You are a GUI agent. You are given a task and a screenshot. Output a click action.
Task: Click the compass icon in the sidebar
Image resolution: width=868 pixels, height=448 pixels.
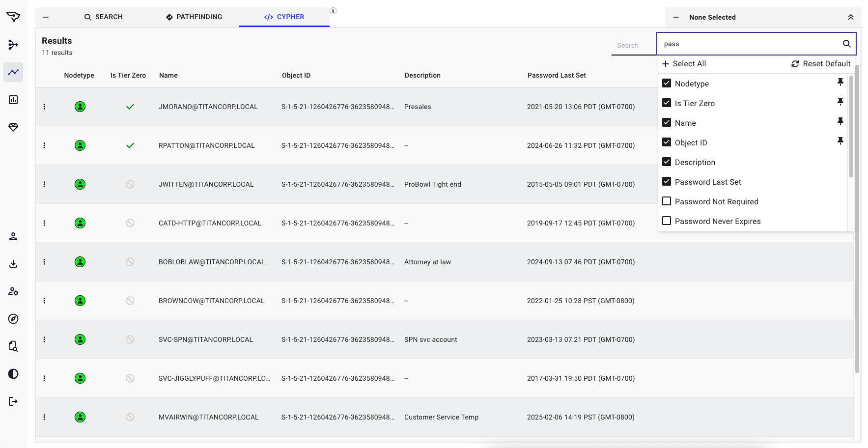point(13,319)
